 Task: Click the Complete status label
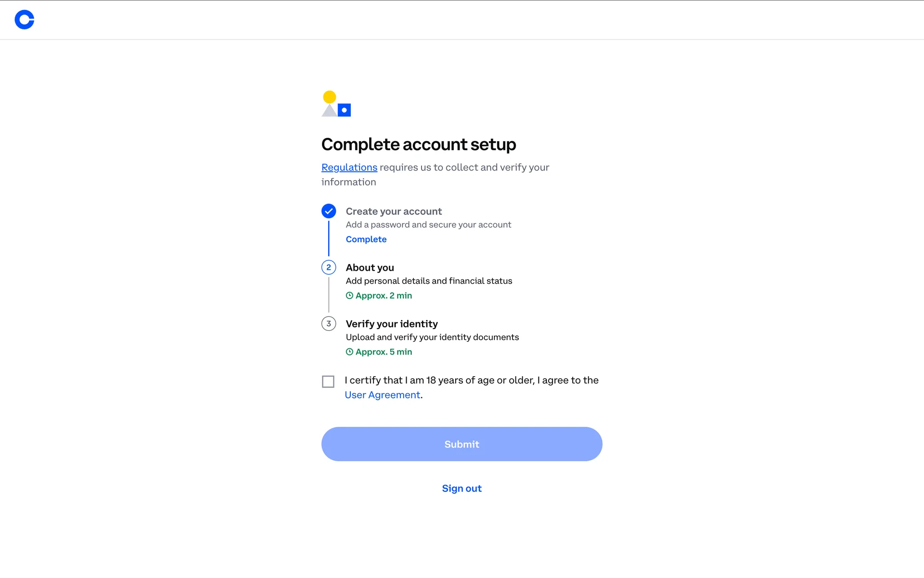point(366,239)
